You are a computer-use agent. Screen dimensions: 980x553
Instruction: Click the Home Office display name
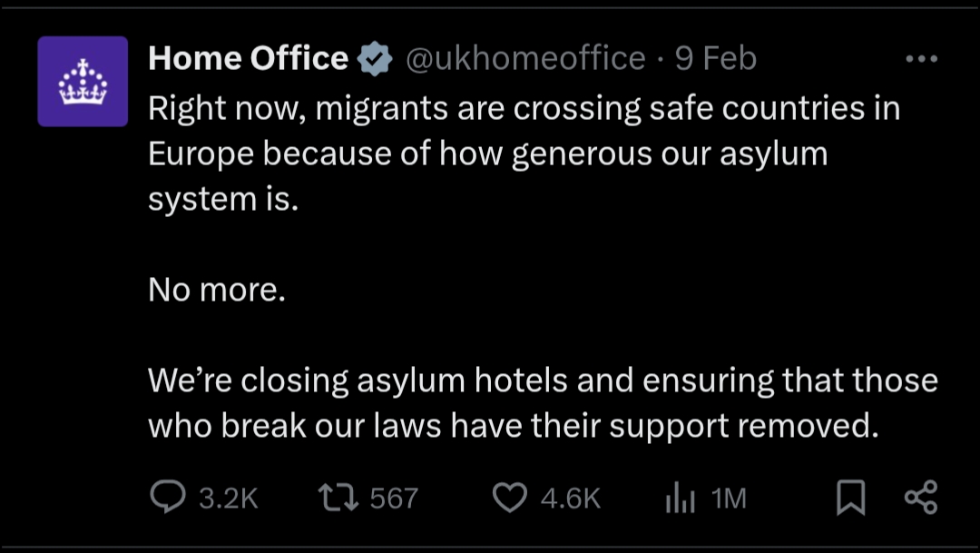tap(248, 59)
